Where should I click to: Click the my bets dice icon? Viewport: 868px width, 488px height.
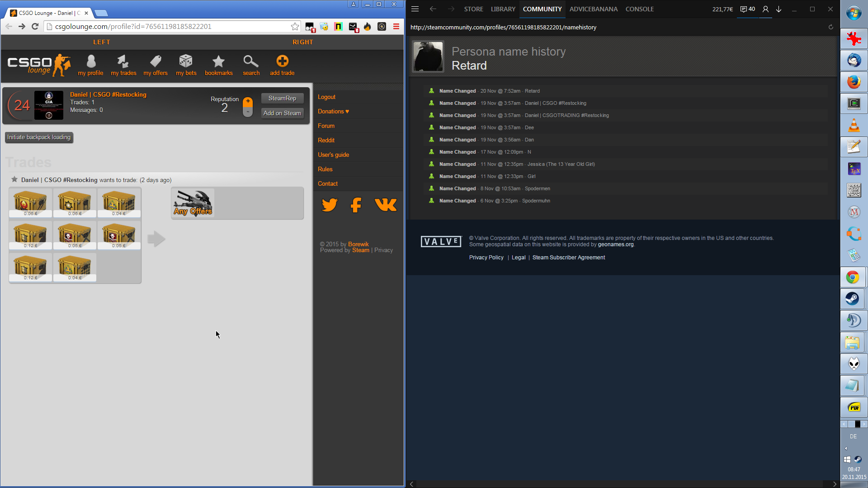tap(186, 61)
